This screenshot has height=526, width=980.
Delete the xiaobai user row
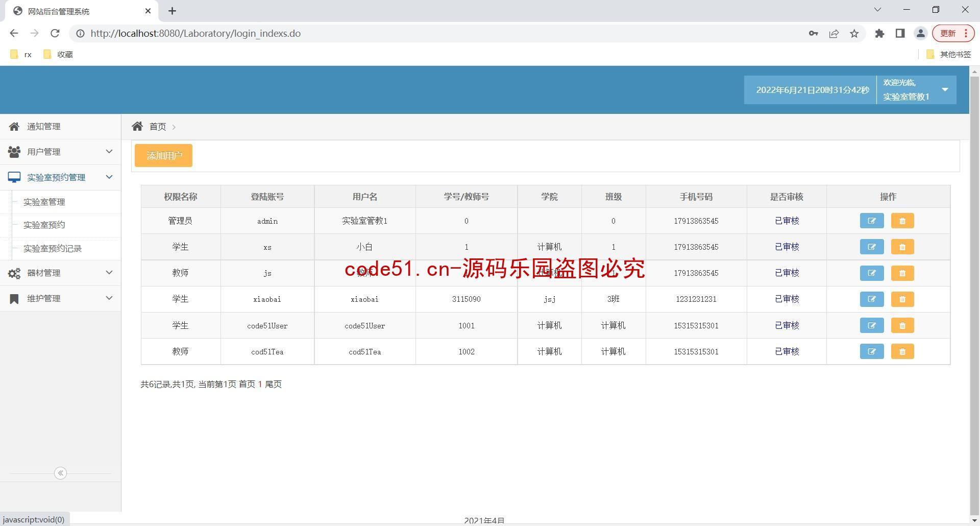point(902,299)
